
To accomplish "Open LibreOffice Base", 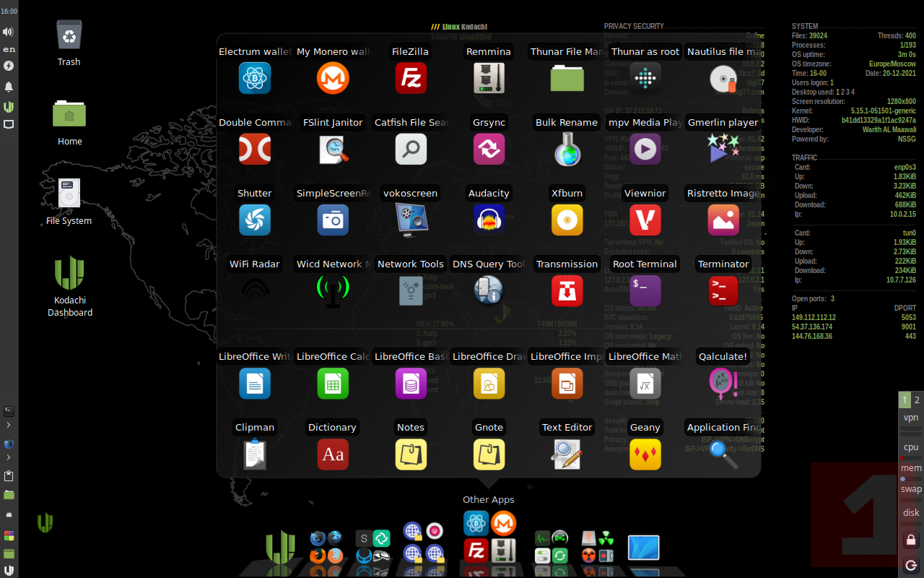I will 411,383.
